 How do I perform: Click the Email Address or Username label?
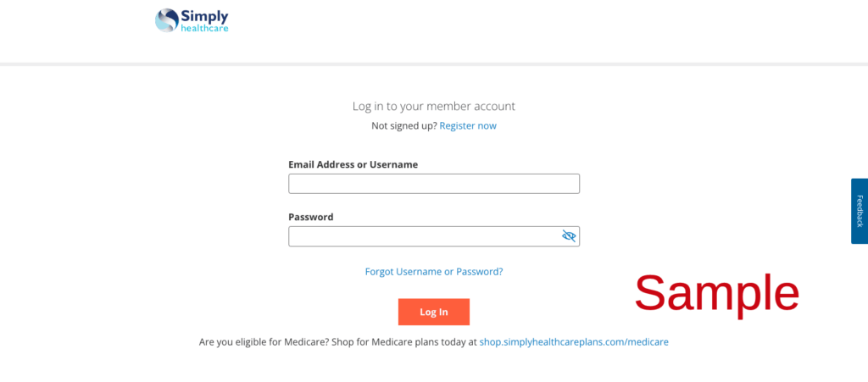[353, 164]
